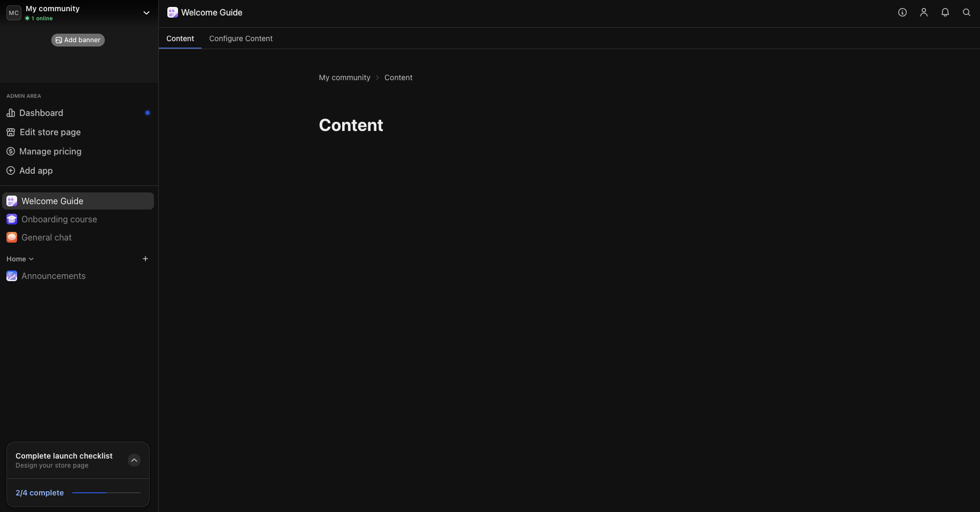Viewport: 980px width, 512px height.
Task: Click the Add banner button
Action: pyautogui.click(x=78, y=40)
